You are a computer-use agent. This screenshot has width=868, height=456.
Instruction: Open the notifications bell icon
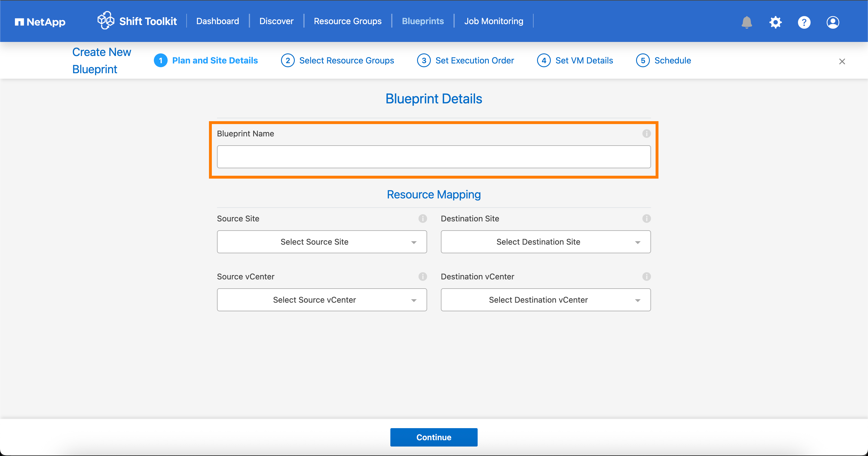click(x=747, y=22)
